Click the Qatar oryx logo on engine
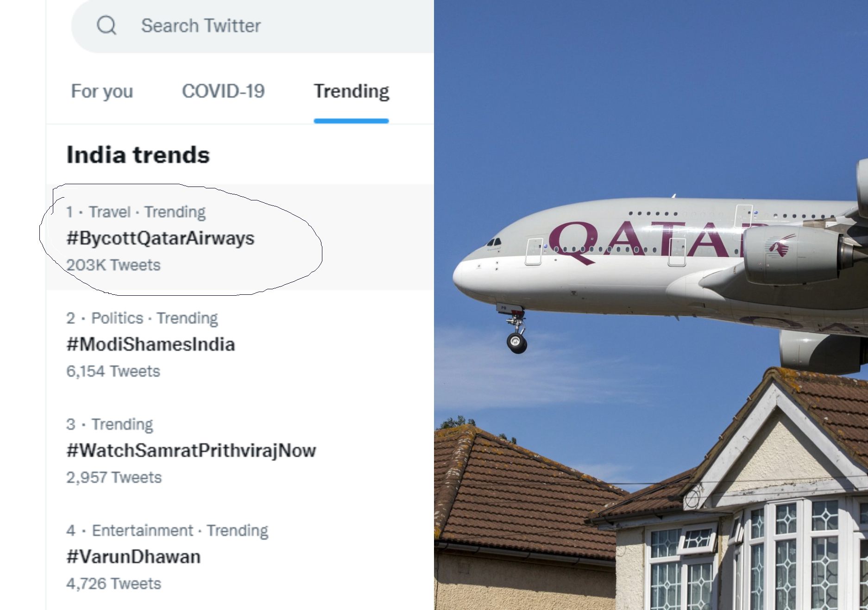 coord(781,246)
